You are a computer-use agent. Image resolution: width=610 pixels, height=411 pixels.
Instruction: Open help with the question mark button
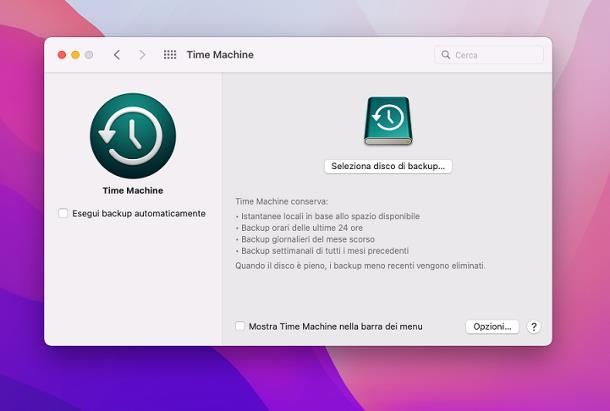tap(534, 327)
